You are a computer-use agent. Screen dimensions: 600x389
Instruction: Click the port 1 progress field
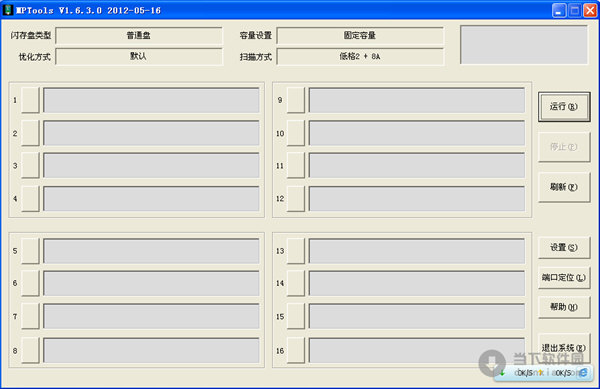(151, 100)
